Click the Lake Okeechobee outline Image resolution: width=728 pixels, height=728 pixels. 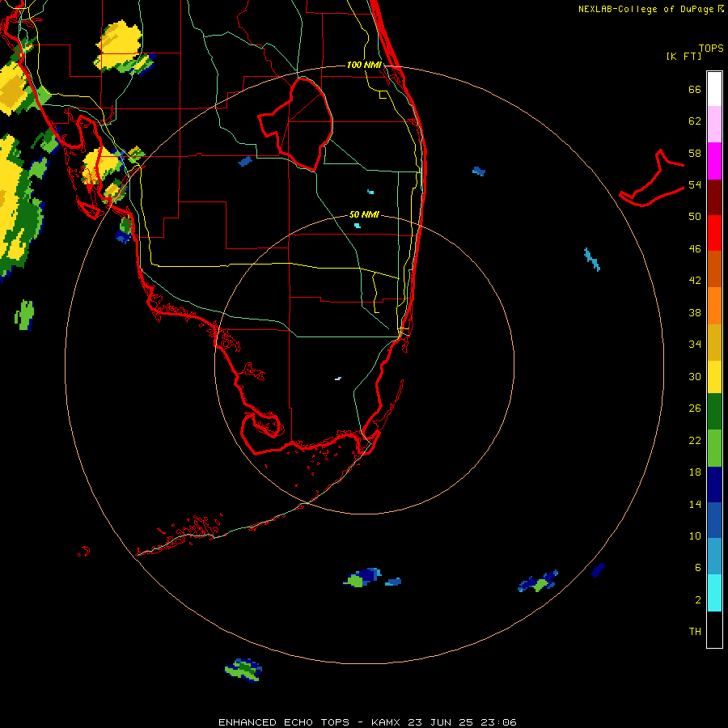pyautogui.click(x=295, y=124)
